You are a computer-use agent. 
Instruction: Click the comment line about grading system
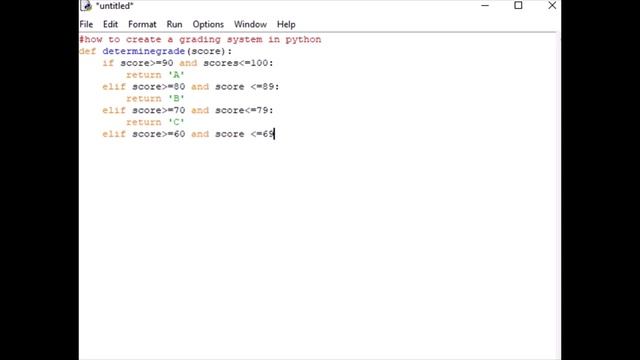coord(200,40)
